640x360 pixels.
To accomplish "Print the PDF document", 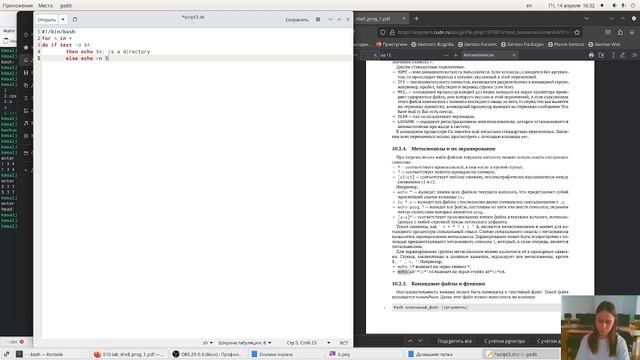I will 591,55.
